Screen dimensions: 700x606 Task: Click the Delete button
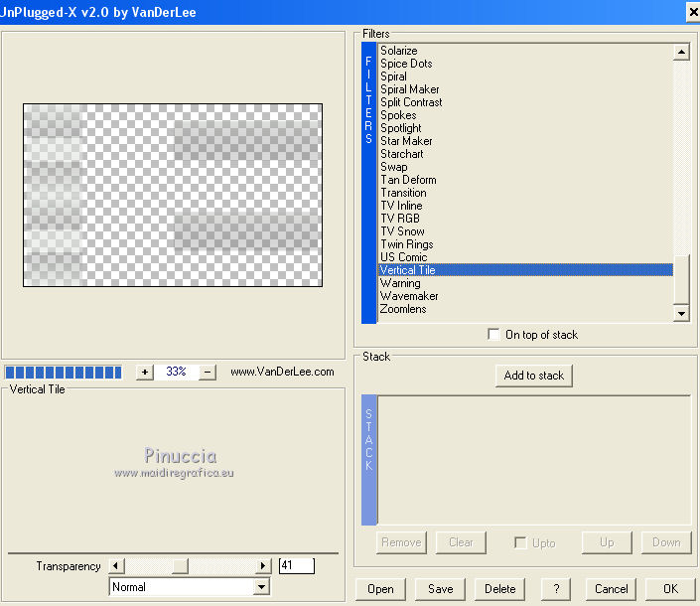point(500,589)
